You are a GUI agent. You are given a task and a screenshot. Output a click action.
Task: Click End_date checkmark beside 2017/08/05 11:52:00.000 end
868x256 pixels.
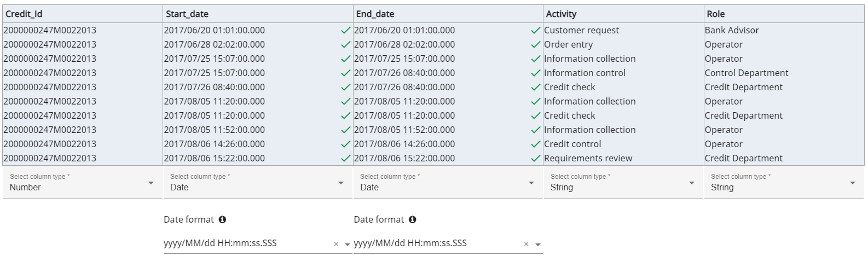coord(536,130)
